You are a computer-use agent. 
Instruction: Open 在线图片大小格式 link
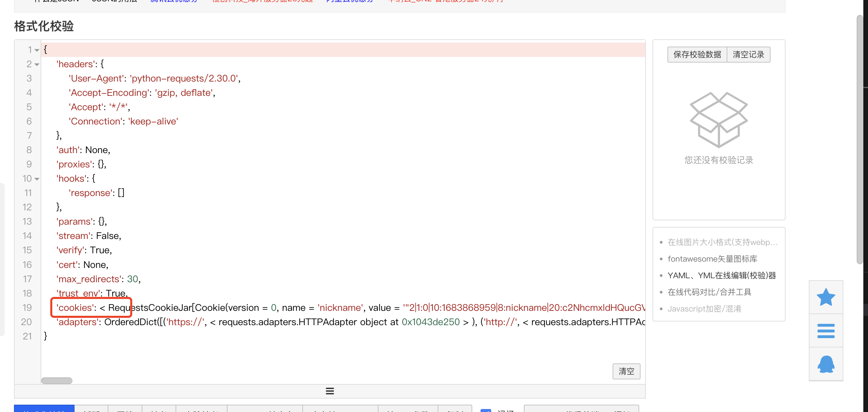[722, 242]
